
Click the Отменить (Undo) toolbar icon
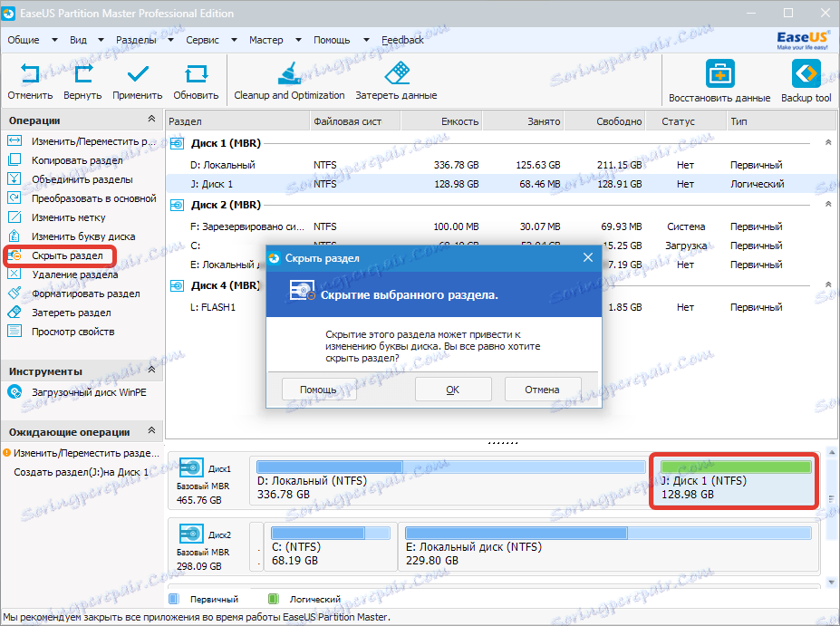point(30,74)
